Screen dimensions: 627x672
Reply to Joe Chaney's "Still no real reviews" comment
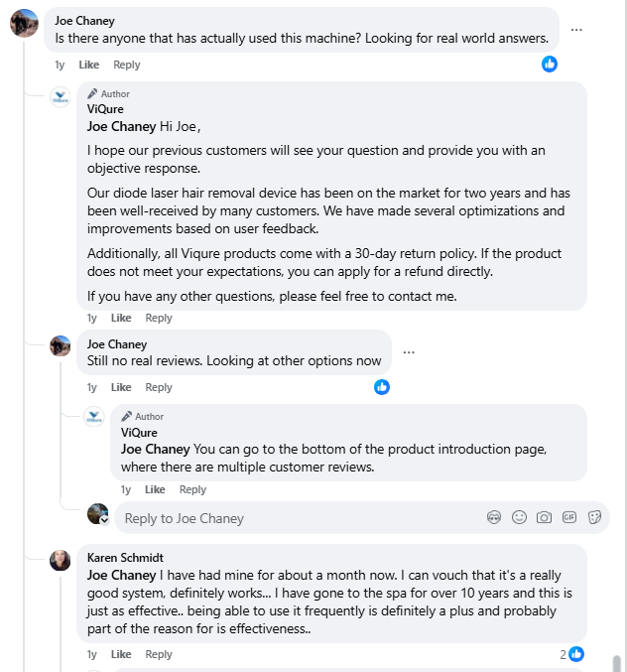(159, 387)
